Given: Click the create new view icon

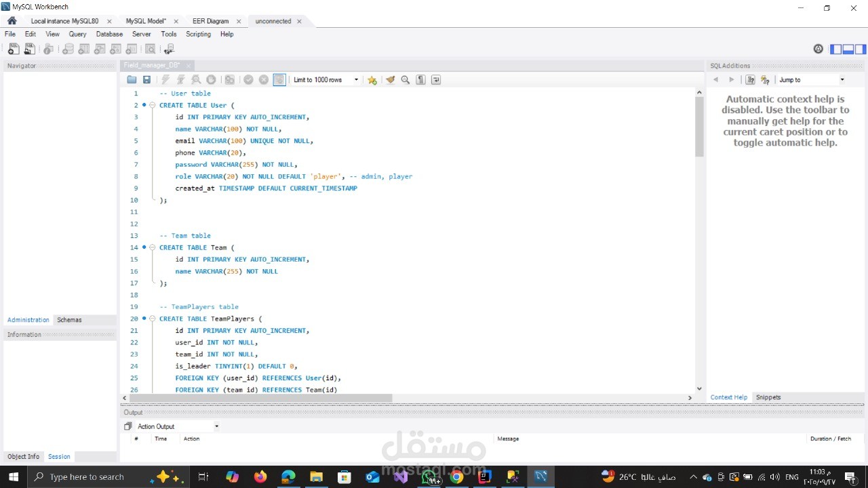Looking at the screenshot, I should [100, 49].
